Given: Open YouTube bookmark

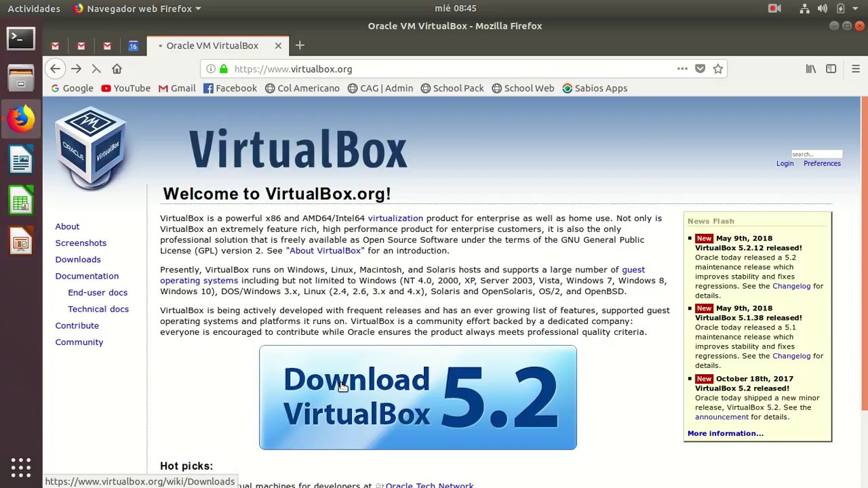Looking at the screenshot, I should (x=125, y=88).
